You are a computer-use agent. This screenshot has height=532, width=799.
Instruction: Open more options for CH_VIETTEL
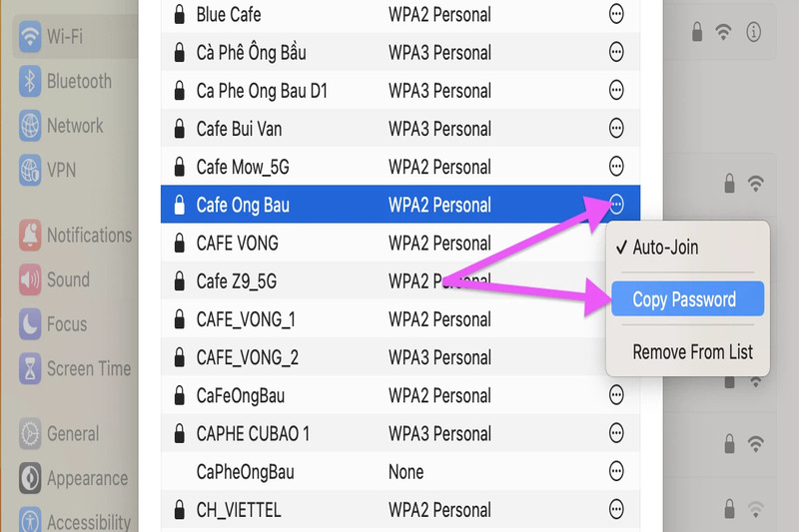point(617,510)
